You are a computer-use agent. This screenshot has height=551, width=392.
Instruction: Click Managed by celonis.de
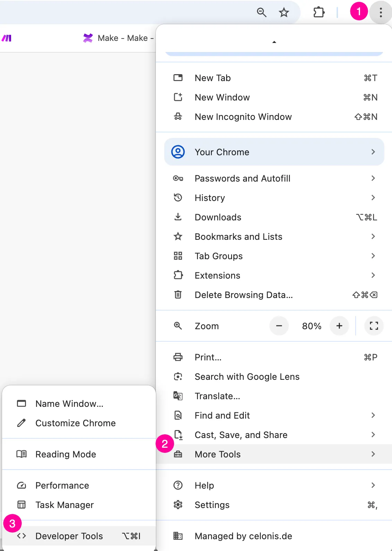(x=274, y=536)
